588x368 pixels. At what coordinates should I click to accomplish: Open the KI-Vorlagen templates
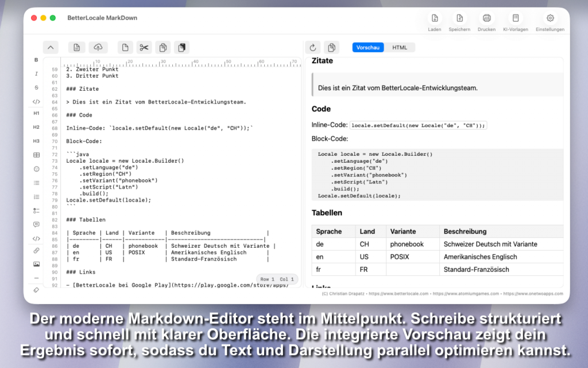[x=515, y=21]
